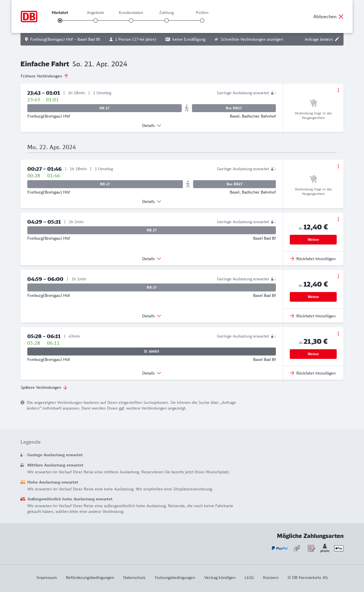Screen dimensions: 364x592
Task: Add return trip for 04:29 connection
Action: click(313, 259)
